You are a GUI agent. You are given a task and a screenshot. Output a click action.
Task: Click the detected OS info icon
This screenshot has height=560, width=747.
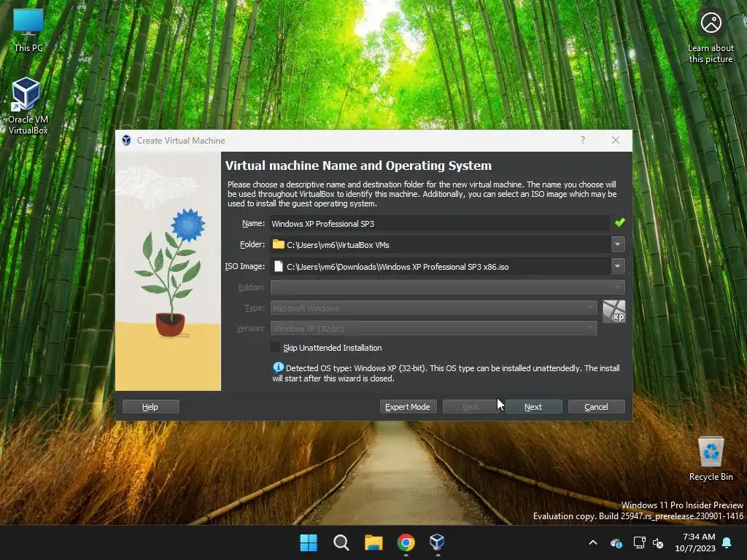click(x=278, y=367)
